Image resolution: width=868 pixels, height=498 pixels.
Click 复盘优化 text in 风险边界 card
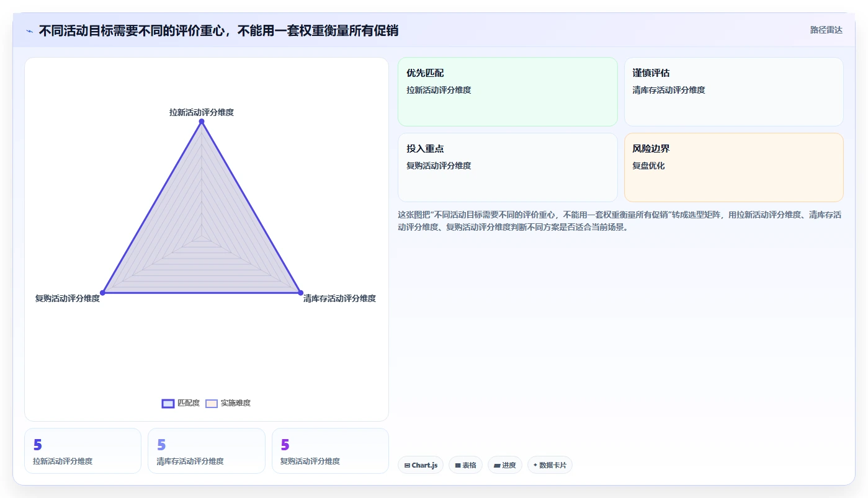[x=648, y=166]
